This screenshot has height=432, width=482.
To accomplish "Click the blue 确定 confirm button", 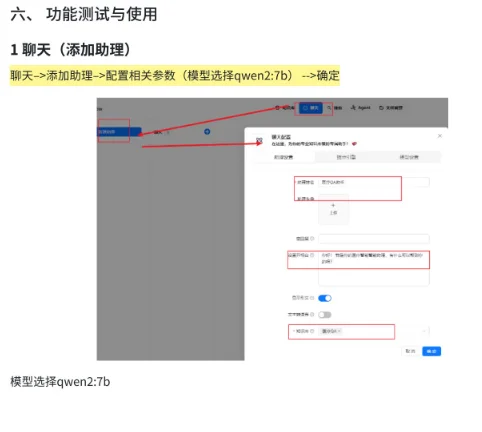I will (431, 351).
